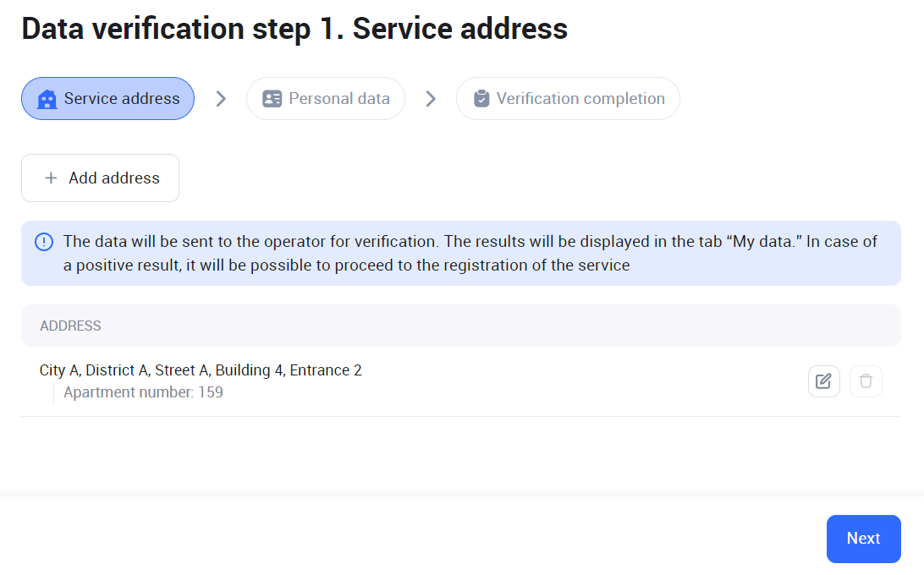
Task: Click the chevron arrow before Verification completion
Action: click(431, 99)
